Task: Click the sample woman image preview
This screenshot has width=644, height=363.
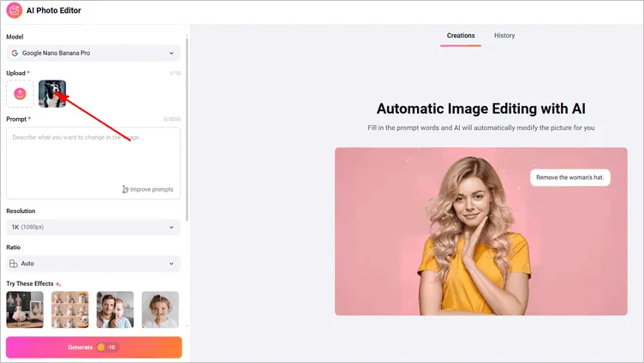Action: coord(481,232)
